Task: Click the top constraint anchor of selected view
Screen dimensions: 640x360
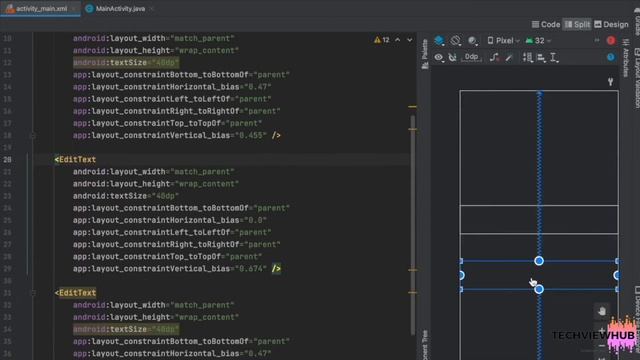Action: 539,261
